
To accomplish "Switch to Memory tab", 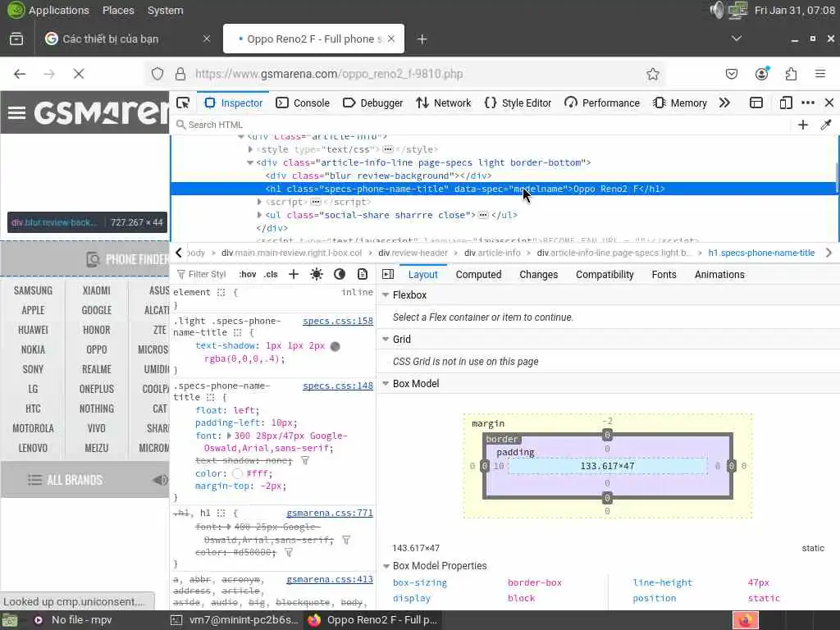I will click(x=680, y=103).
